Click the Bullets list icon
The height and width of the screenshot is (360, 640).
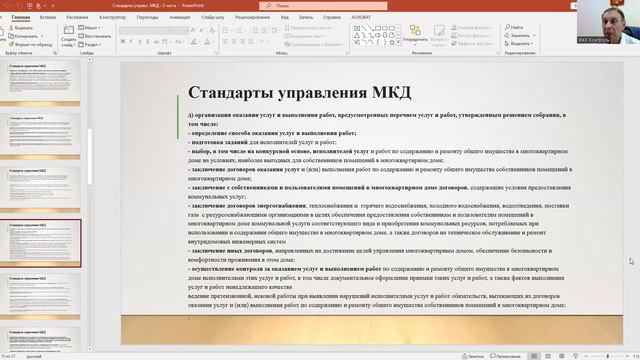pyautogui.click(x=226, y=30)
